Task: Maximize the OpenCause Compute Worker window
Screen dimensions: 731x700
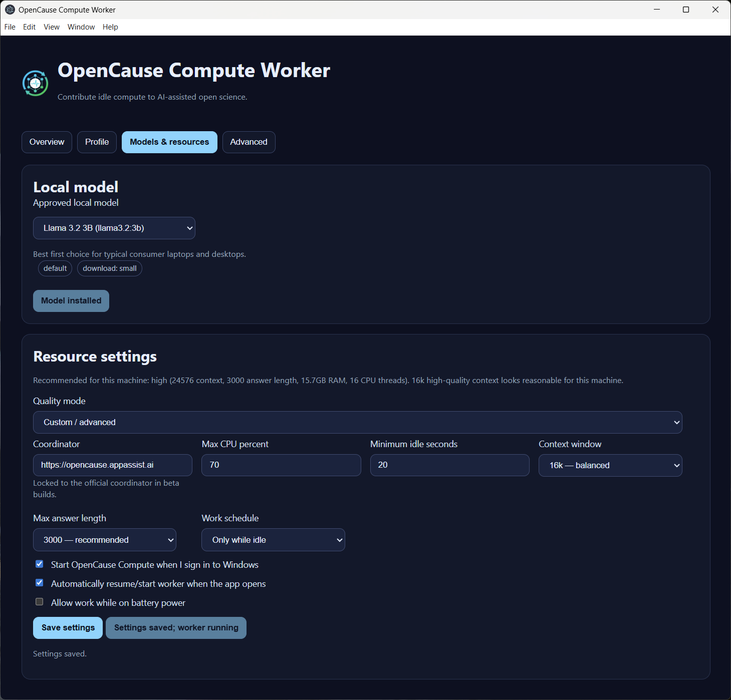Action: click(x=686, y=10)
